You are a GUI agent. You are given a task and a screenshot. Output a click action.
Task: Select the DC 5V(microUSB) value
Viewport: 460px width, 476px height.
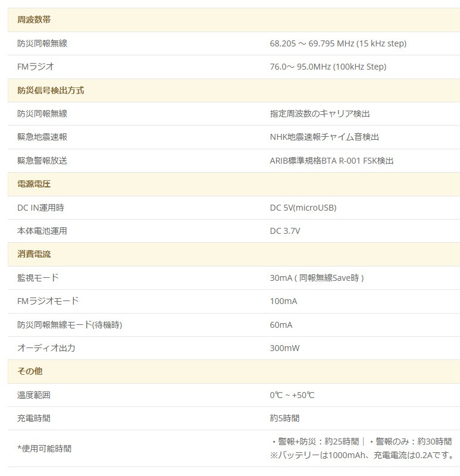click(x=303, y=208)
